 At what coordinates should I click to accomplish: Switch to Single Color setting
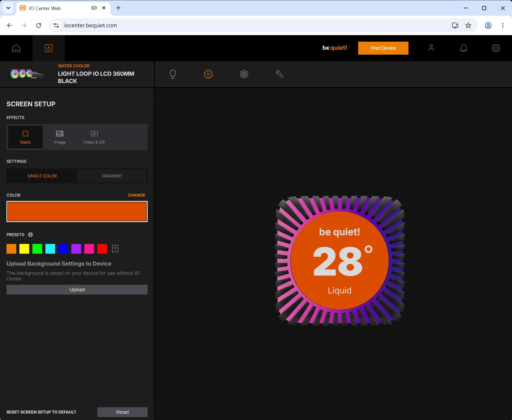[x=42, y=176]
